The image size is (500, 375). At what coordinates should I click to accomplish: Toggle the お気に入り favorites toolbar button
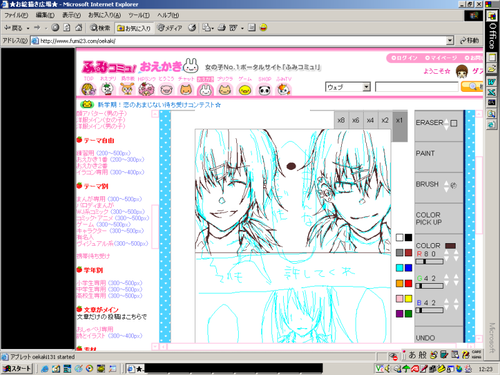click(x=133, y=28)
